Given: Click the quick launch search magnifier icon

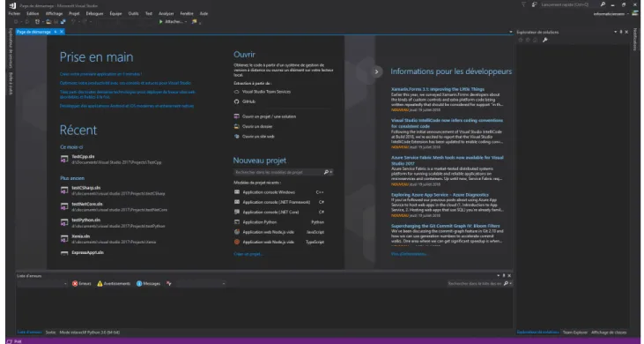Looking at the screenshot, I should 603,4.
